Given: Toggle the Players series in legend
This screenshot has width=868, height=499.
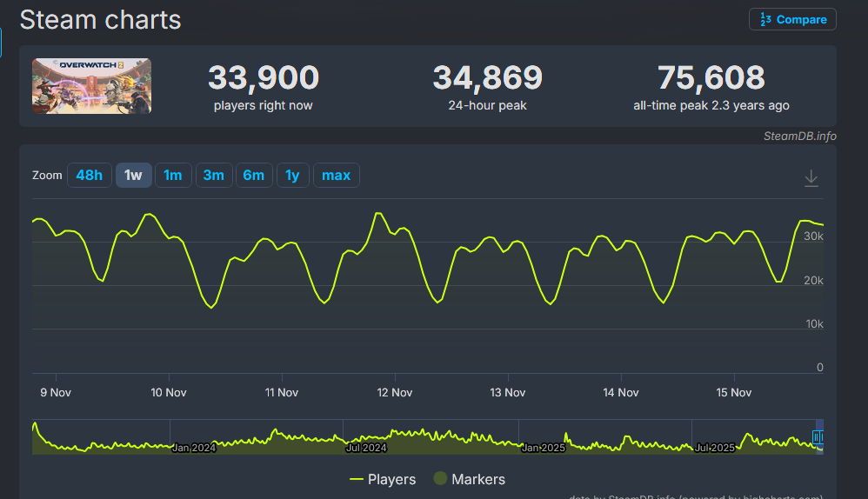Looking at the screenshot, I should tap(383, 479).
